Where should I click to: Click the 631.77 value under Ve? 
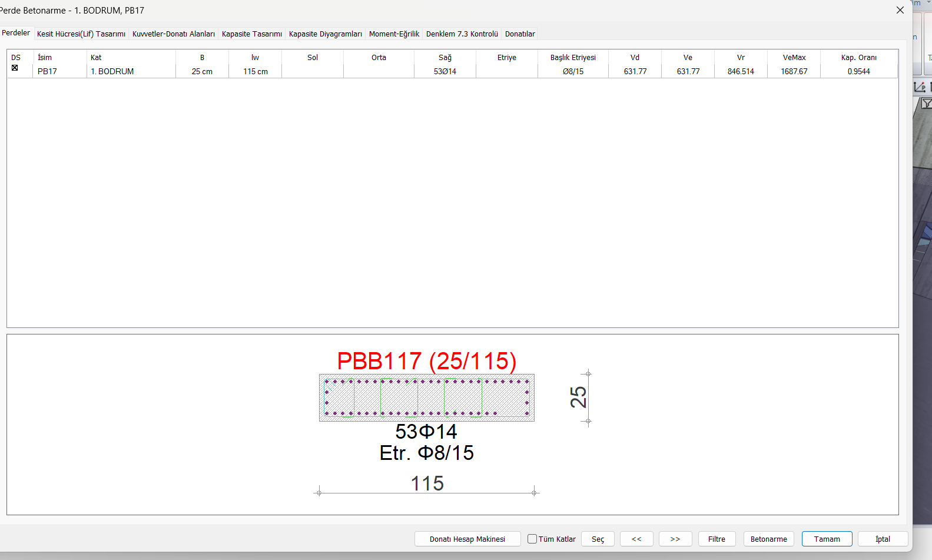tap(688, 71)
